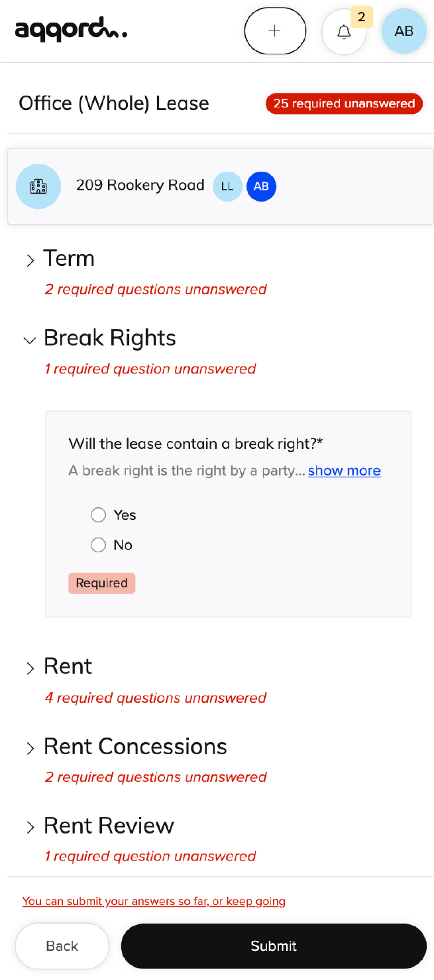This screenshot has height=980, width=434.
Task: Click the building icon for 209 Rookery Road
Action: [38, 186]
